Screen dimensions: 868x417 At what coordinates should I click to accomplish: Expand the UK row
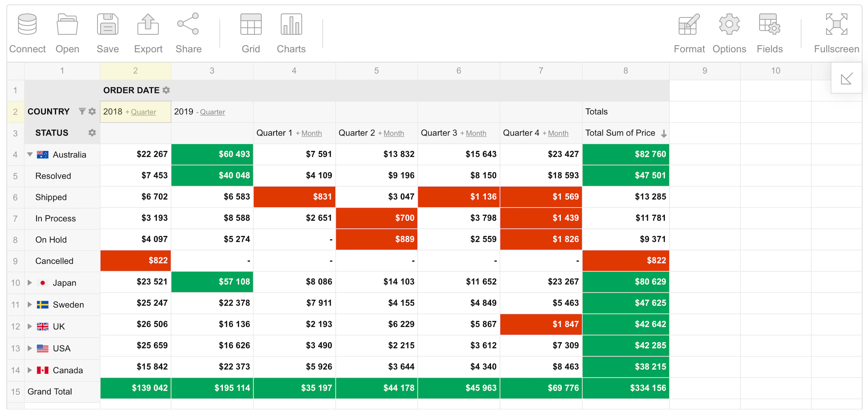click(30, 326)
